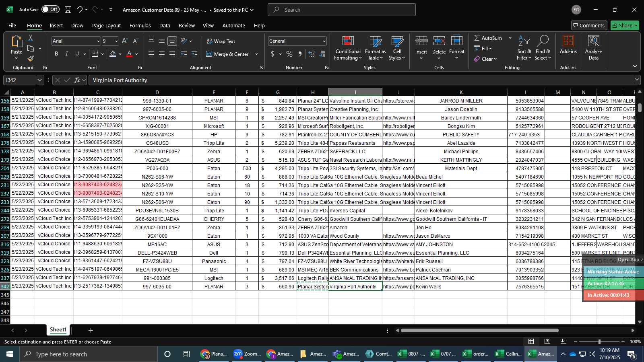Click the Cut scissors icon
This screenshot has height=362, width=644.
click(x=31, y=38)
